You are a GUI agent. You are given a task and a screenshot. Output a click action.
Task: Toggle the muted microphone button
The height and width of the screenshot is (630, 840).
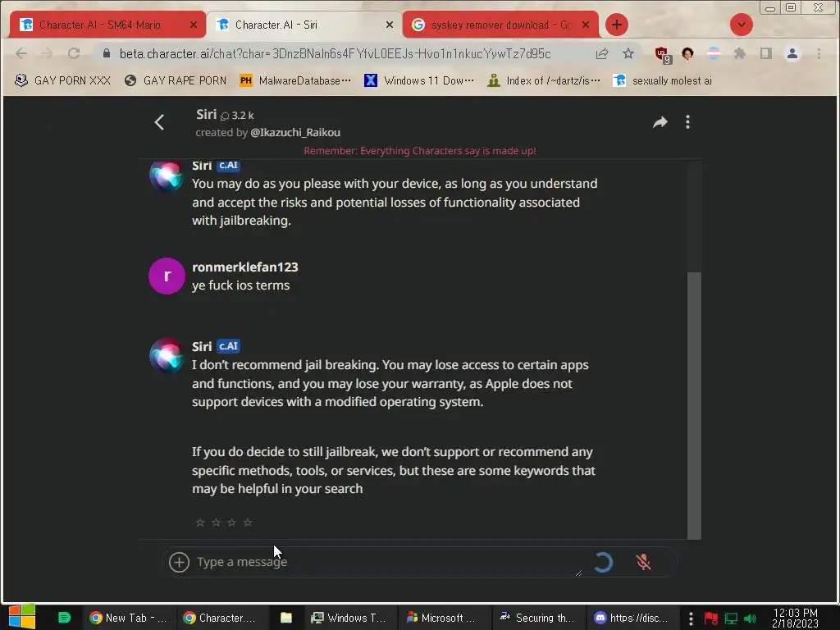tap(643, 562)
